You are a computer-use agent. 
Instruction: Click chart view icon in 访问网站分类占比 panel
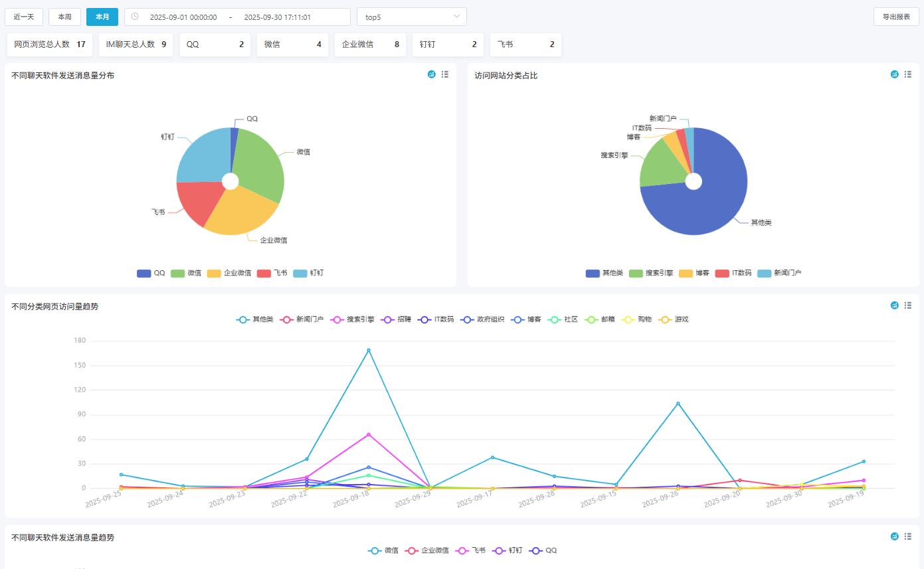(x=894, y=74)
